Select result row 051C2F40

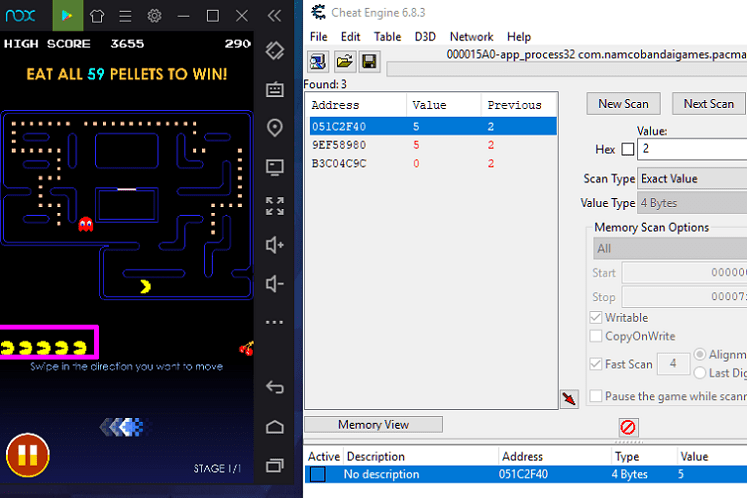(433, 126)
